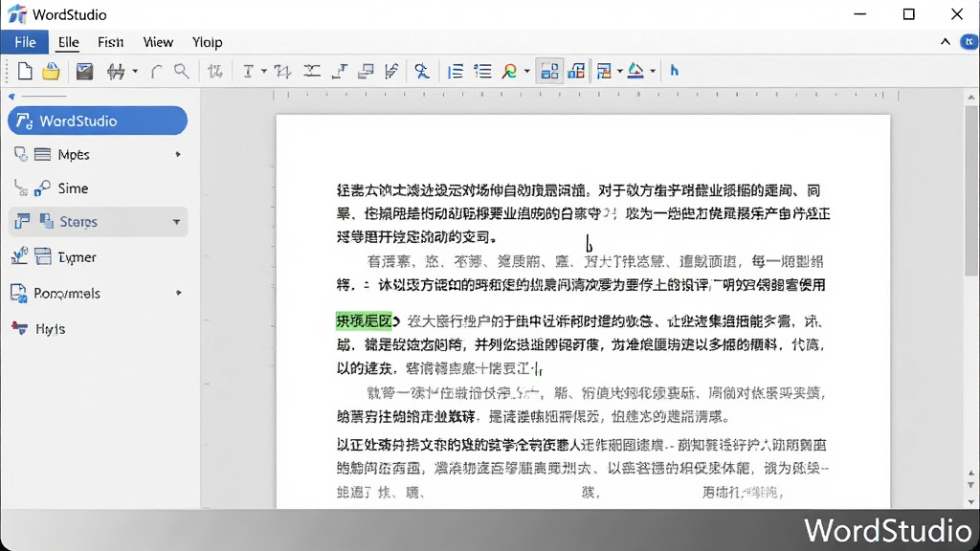The height and width of the screenshot is (551, 980).
Task: Open dropdown arrow next to text T tool
Action: point(264,71)
